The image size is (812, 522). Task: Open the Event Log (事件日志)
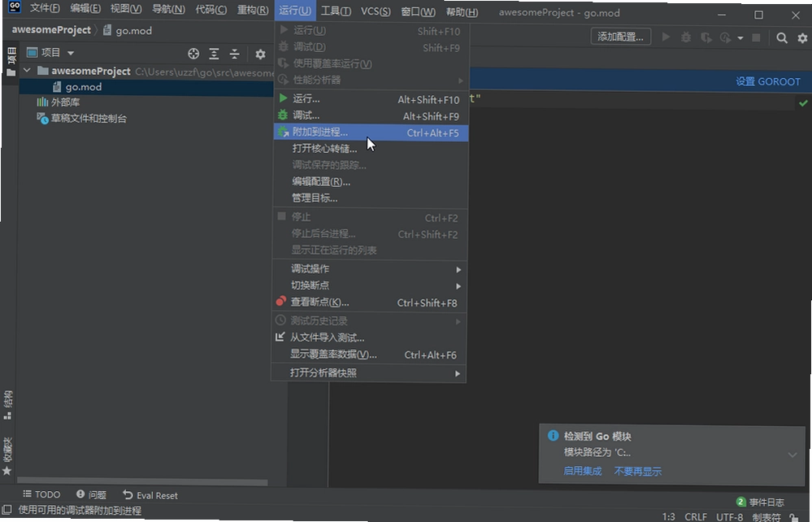click(760, 502)
